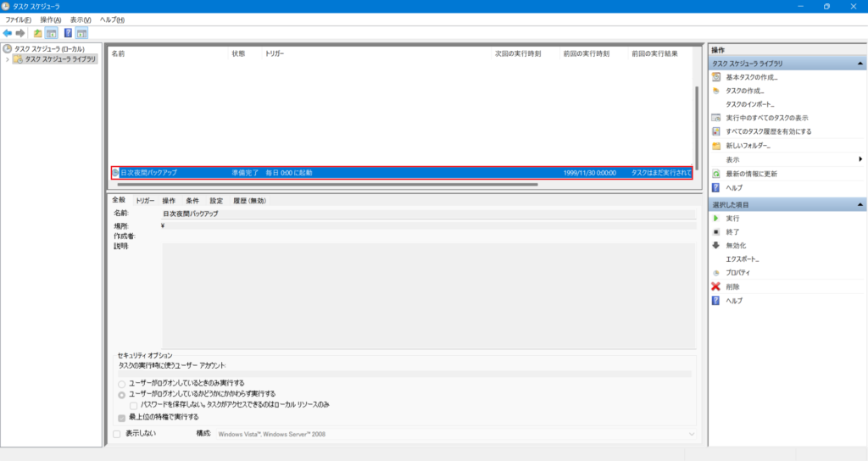Open the 操作(A) menu

51,19
